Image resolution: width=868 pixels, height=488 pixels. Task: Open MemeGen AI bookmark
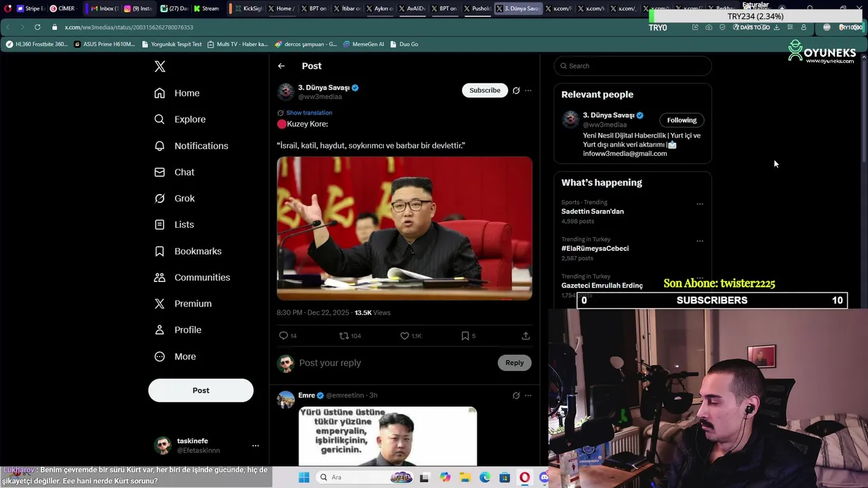coord(363,44)
